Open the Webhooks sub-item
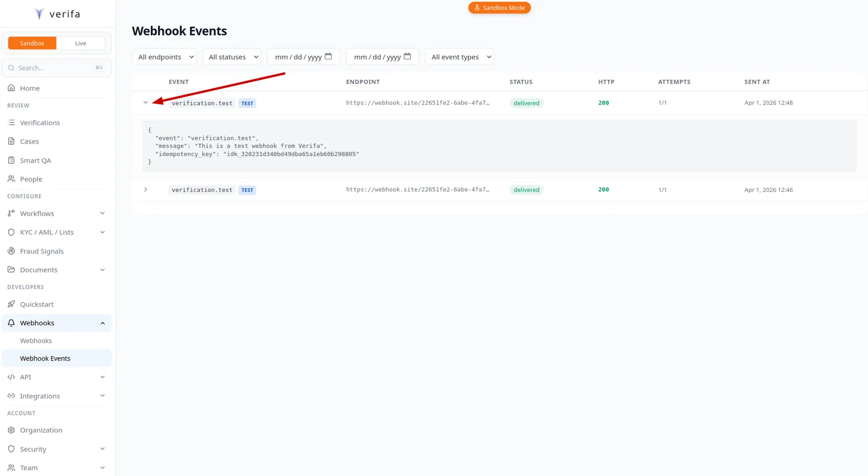This screenshot has height=476, width=868. [56, 340]
